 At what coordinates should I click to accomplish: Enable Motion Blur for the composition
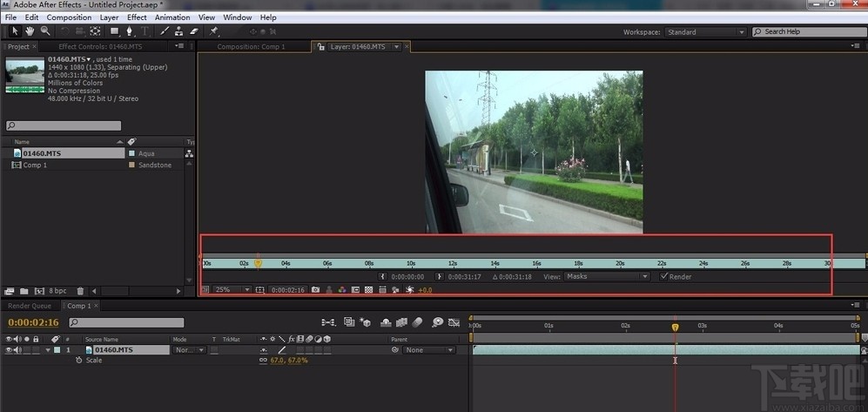pos(418,322)
